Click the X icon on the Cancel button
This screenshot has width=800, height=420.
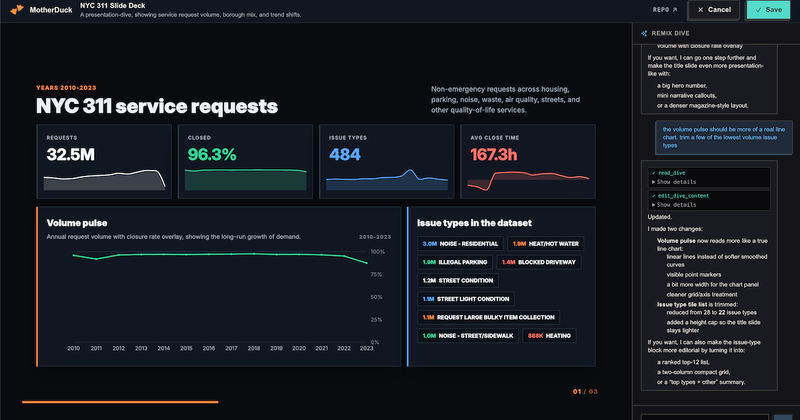[x=701, y=10]
